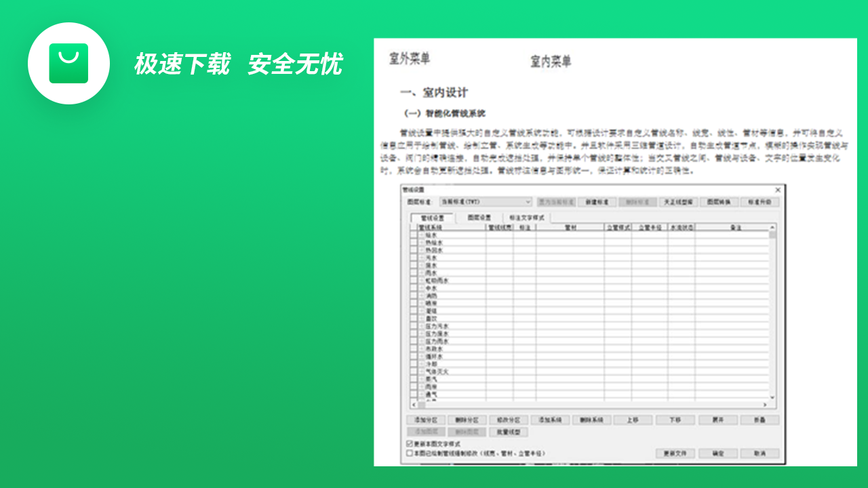Screen dimensions: 868x488
Task: Confirm with the 确定 button
Action: 717,453
